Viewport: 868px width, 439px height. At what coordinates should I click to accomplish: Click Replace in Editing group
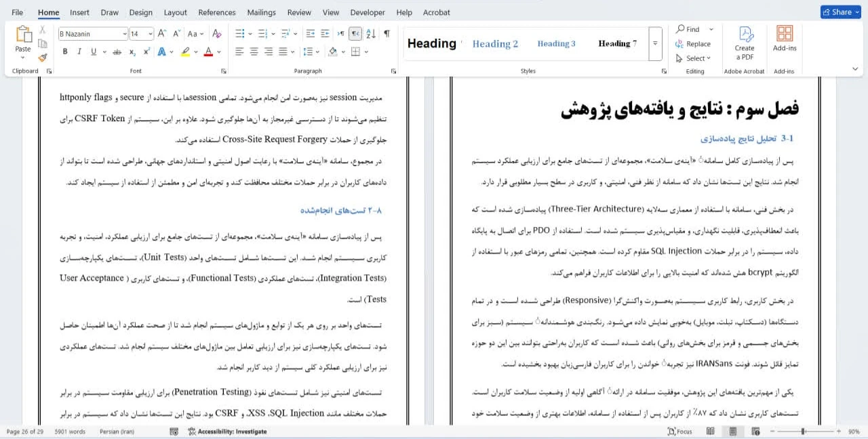click(693, 44)
